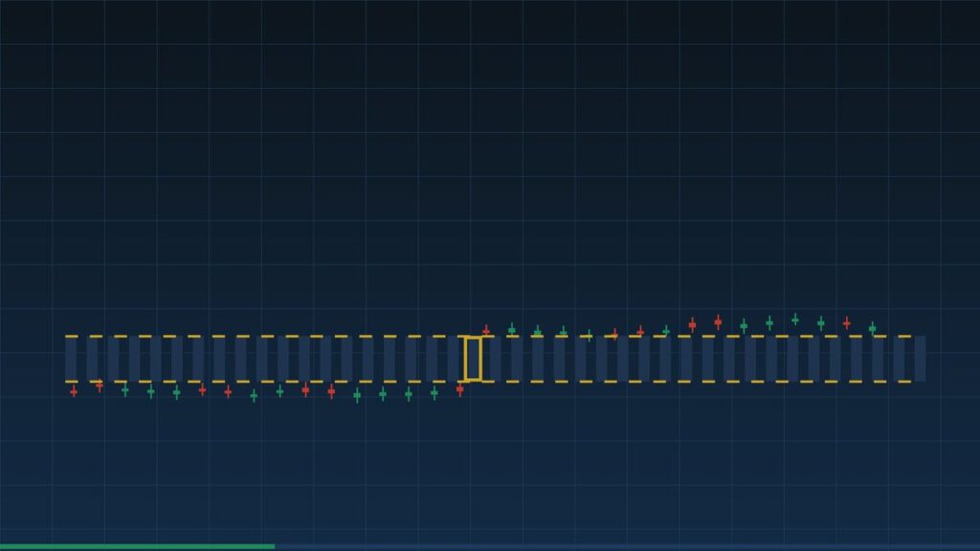Click the green filled portion of progress bar
The height and width of the screenshot is (551, 980).
[137, 546]
